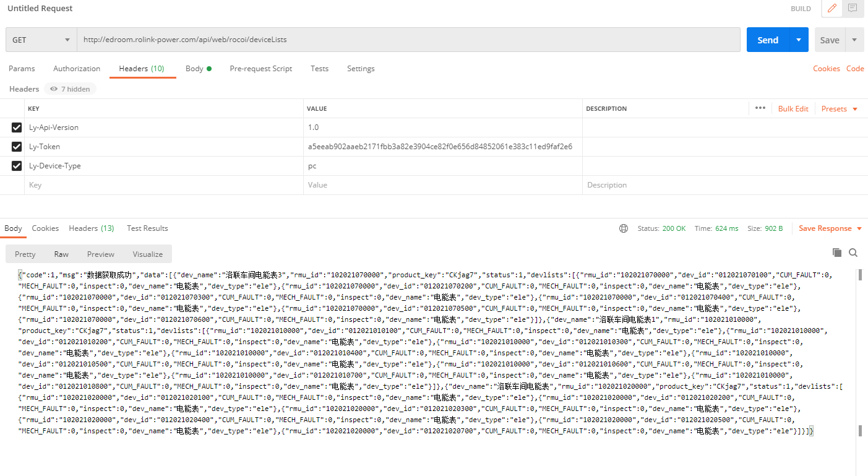Click the request URL input field
This screenshot has height=476, width=868.
click(x=408, y=40)
